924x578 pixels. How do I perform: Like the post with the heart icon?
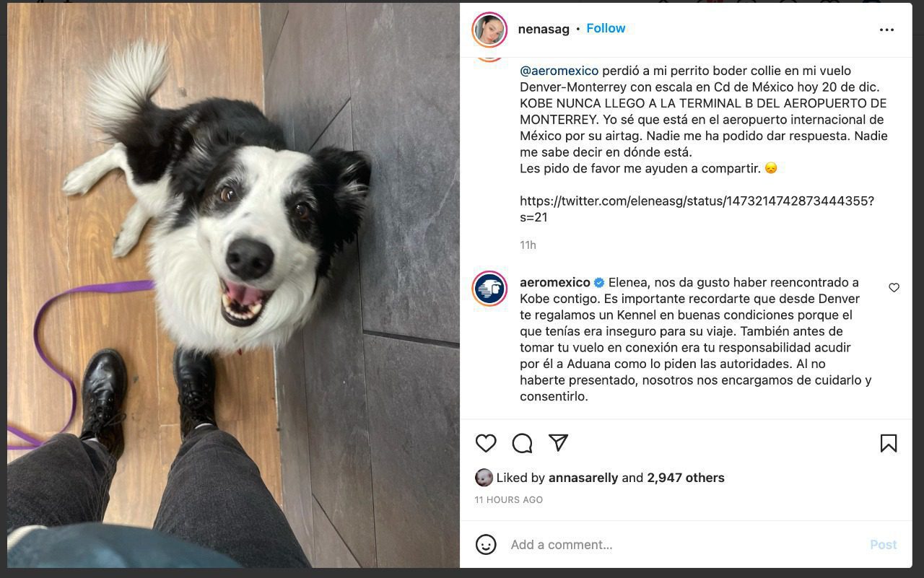pos(486,443)
